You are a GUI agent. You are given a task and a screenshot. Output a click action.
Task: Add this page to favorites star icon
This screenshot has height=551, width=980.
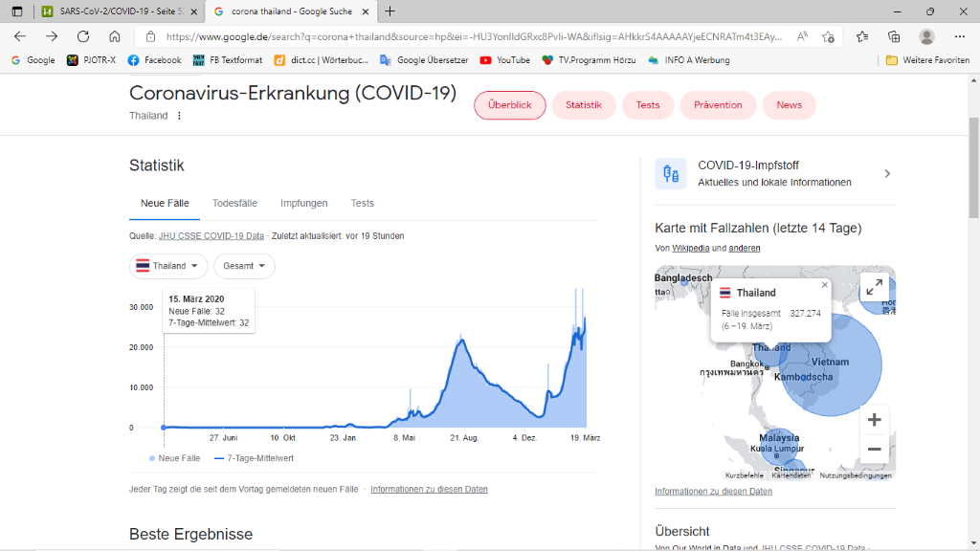(x=829, y=36)
